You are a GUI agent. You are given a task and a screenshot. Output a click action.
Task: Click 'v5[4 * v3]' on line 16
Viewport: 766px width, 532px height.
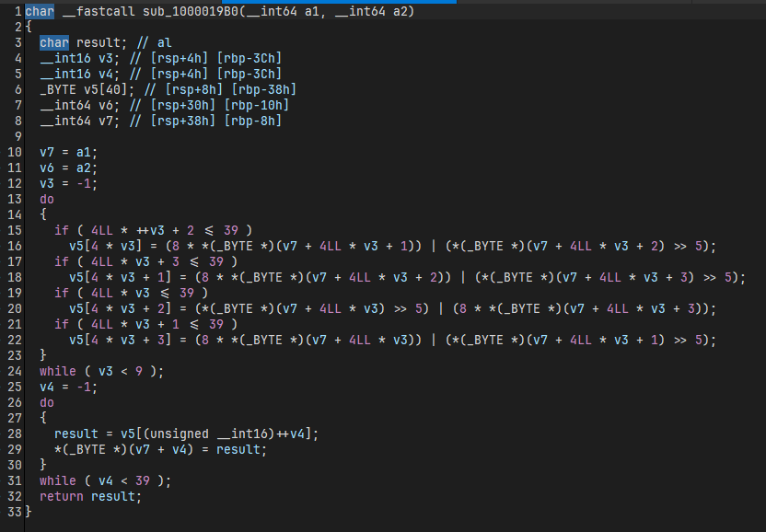106,246
